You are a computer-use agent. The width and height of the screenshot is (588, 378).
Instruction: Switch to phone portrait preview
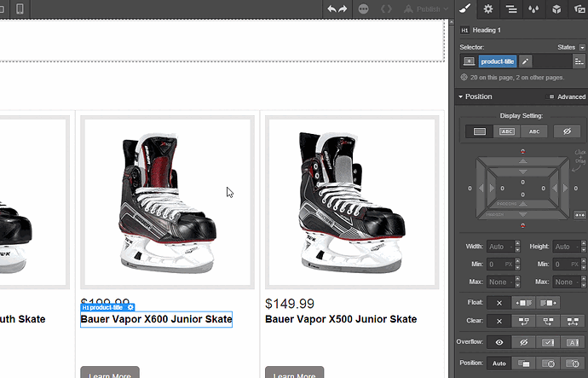(x=20, y=9)
